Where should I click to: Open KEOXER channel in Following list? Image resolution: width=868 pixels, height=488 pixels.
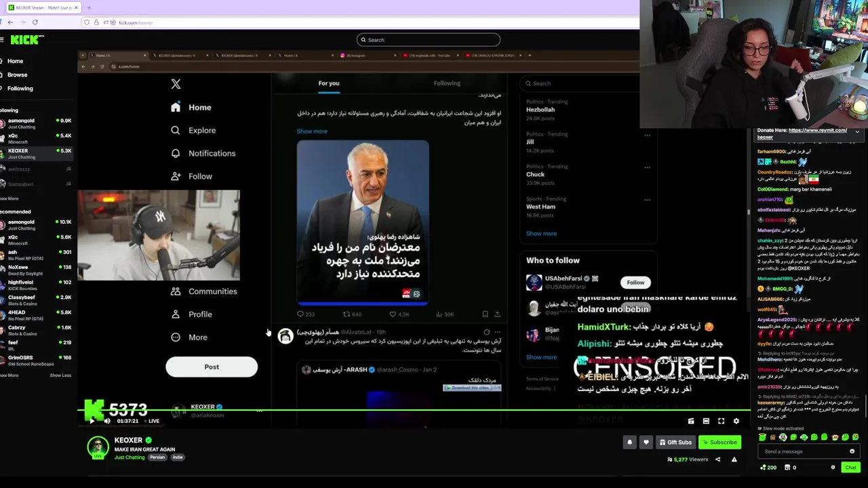[36, 153]
